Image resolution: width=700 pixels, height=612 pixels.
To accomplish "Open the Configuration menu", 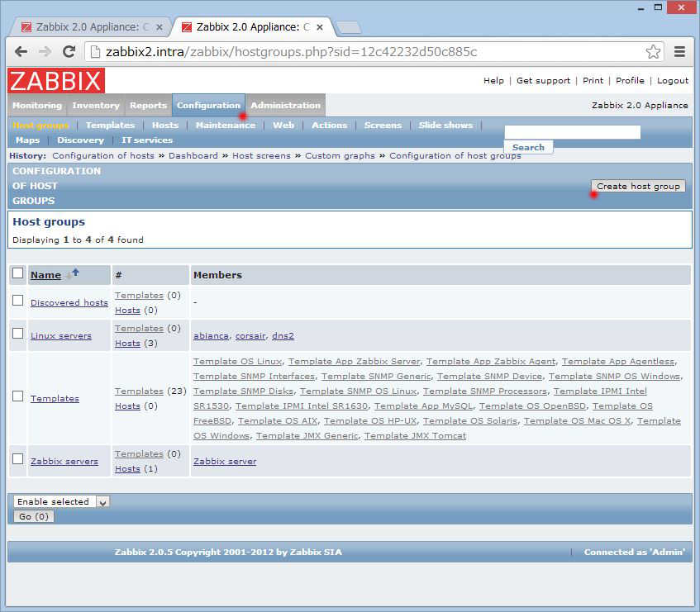I will [208, 106].
